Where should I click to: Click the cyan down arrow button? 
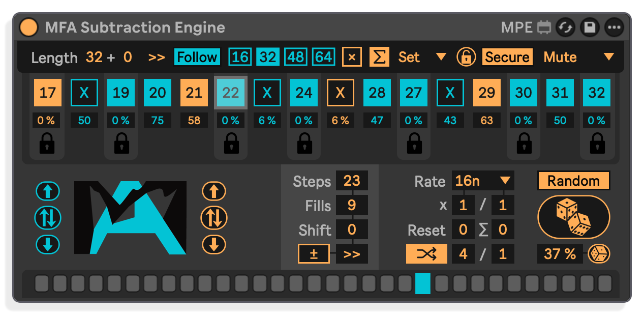tap(48, 245)
